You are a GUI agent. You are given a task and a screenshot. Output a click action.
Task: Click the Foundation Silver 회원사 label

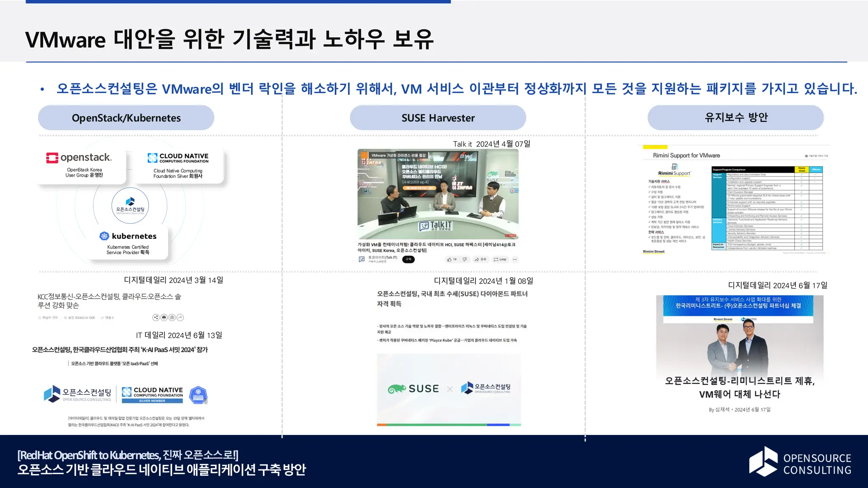click(x=178, y=176)
